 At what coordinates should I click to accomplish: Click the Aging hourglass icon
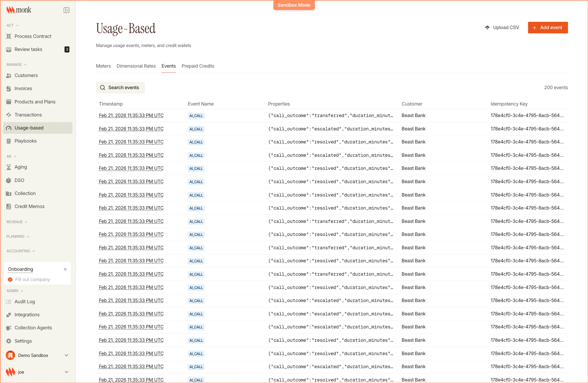(x=9, y=167)
